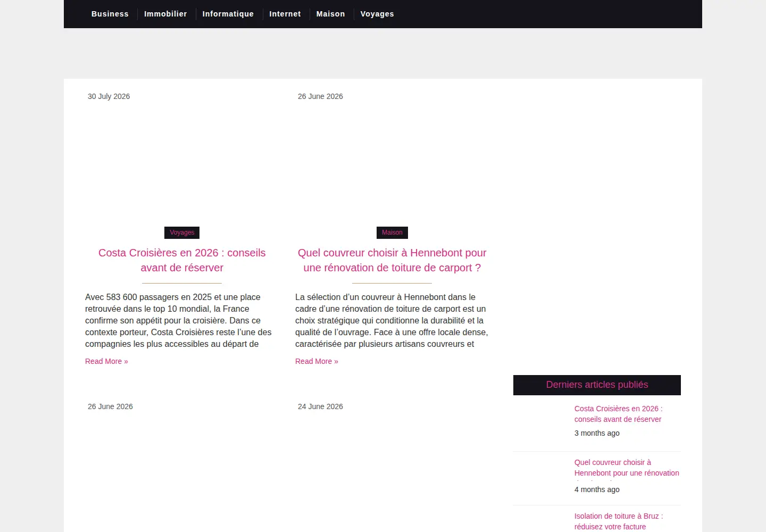The height and width of the screenshot is (532, 766).
Task: Open the Business menu item
Action: [110, 14]
